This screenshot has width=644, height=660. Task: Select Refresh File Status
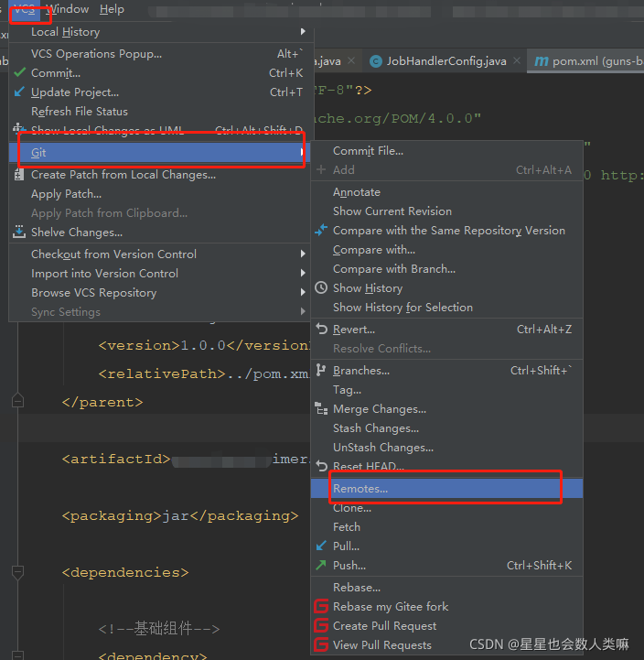(161, 111)
